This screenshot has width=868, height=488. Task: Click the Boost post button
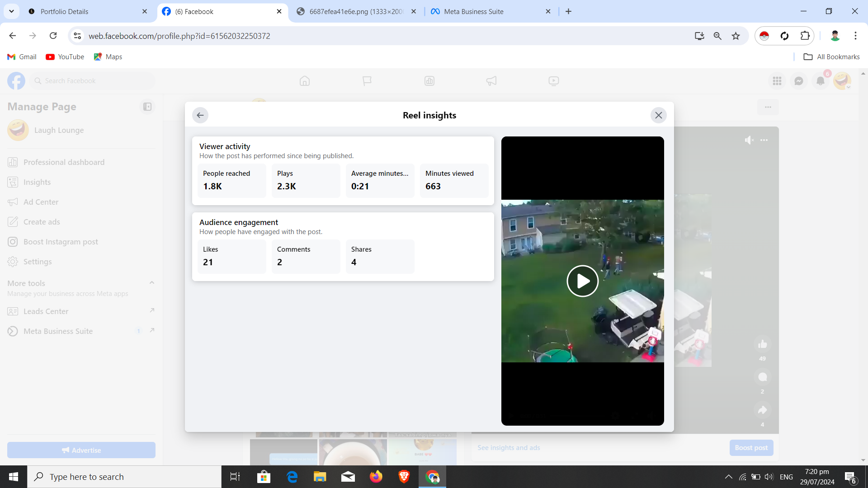[751, 448]
